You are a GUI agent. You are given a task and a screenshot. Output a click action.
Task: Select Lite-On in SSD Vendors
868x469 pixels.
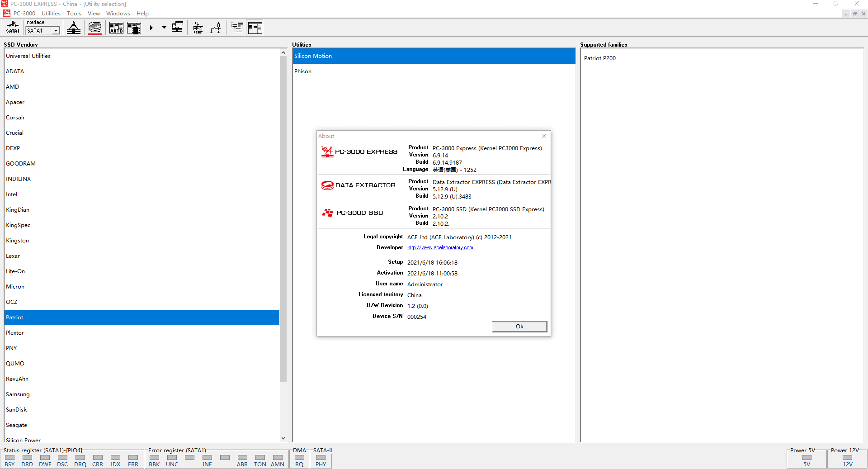tap(142, 271)
